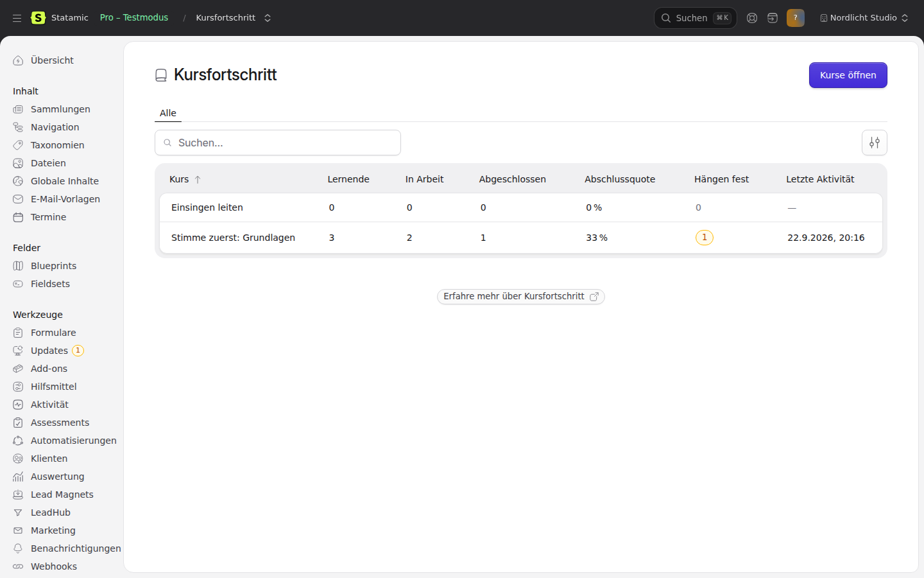Open the Nordlicht Studio site dropdown
924x578 pixels.
click(x=864, y=18)
